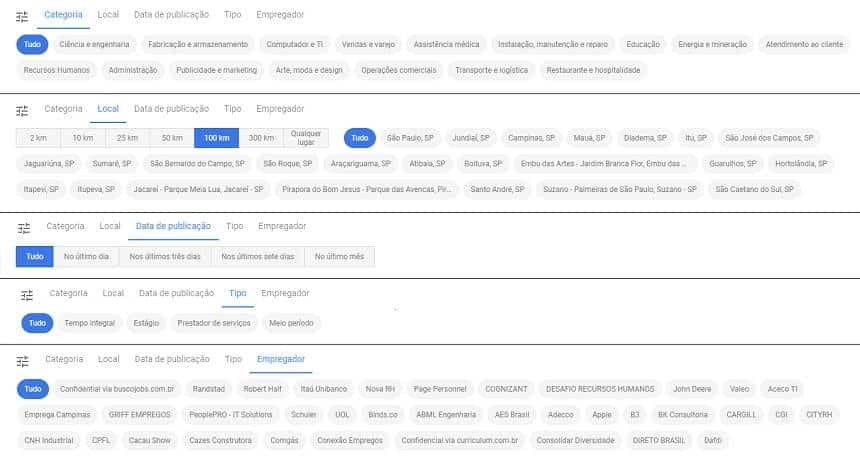Viewport: 860px width, 460px height.
Task: Select the blue active Empregador tab
Action: coord(281,359)
